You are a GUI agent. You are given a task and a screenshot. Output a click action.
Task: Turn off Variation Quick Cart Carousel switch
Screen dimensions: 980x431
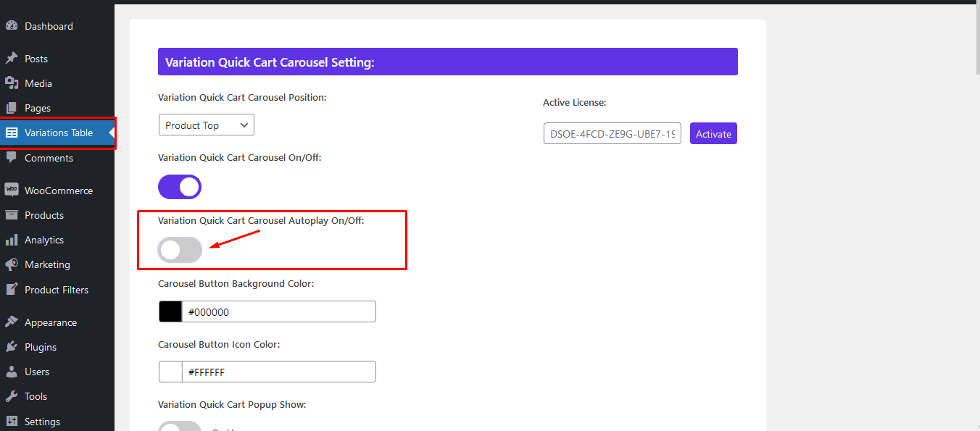click(180, 187)
